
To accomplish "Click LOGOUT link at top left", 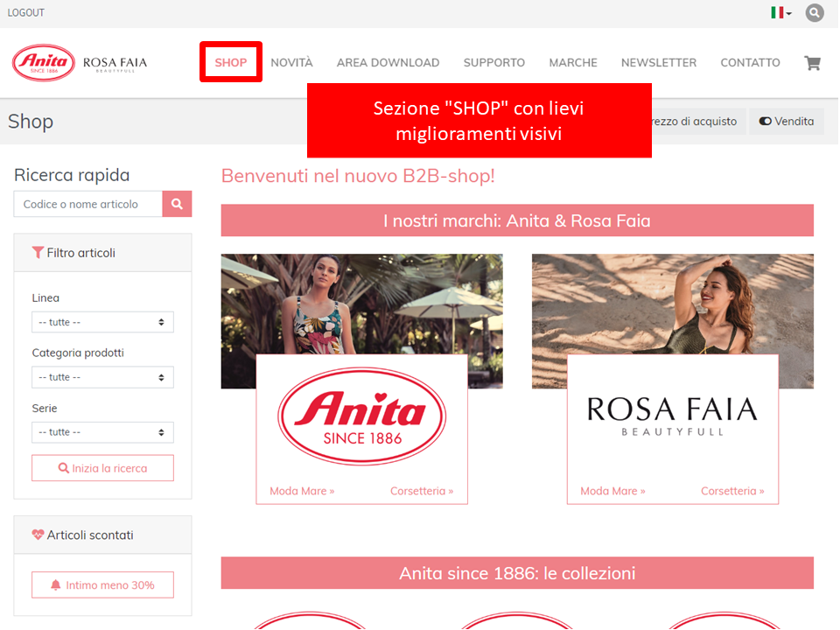I will [x=26, y=12].
